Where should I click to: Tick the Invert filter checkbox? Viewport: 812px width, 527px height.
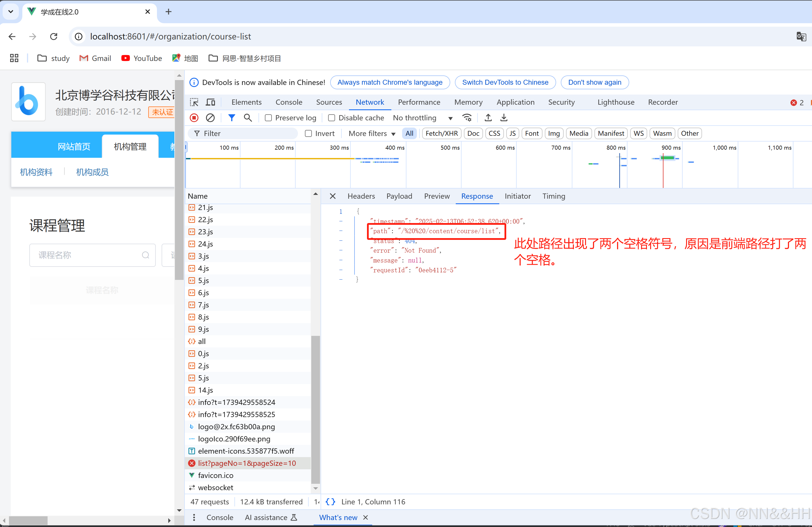point(308,133)
